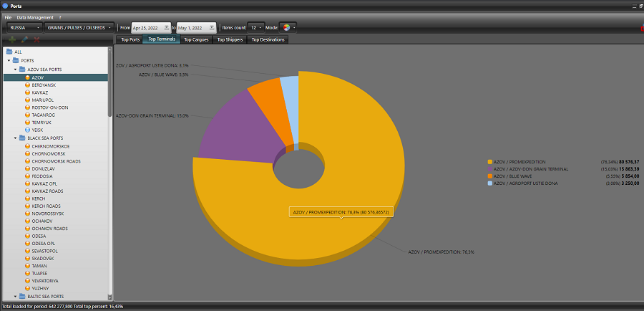Click the To date field May 1, 2022

[196, 27]
